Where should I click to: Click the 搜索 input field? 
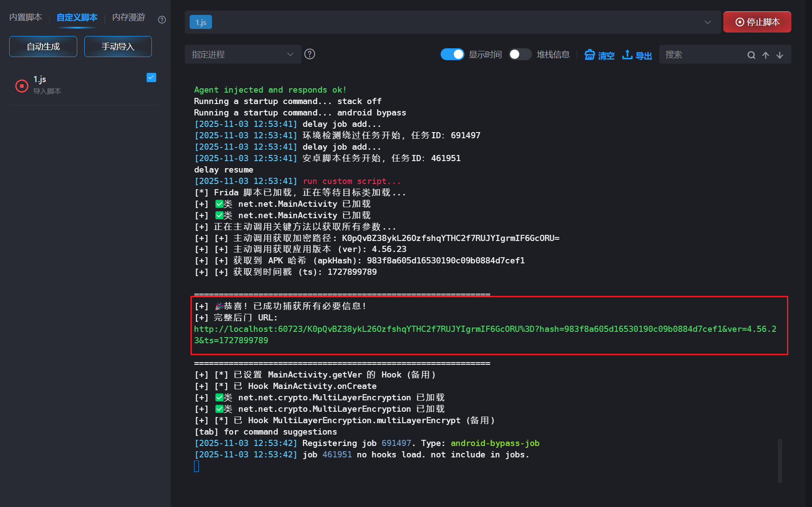coord(702,55)
